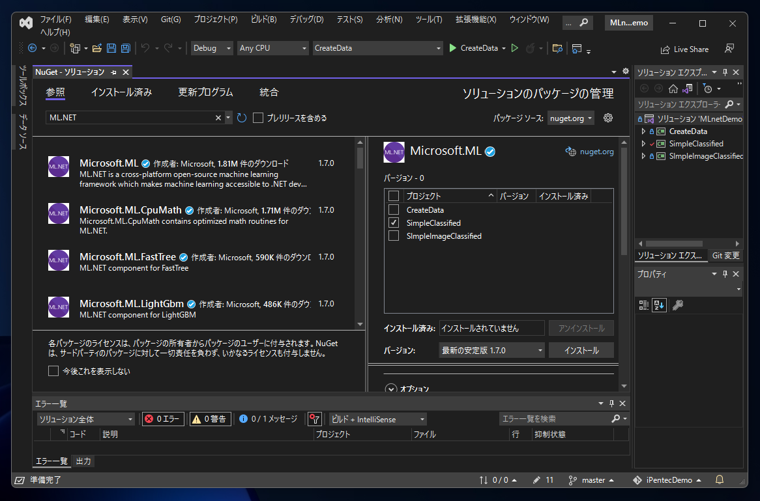
Task: Click the master branch status button
Action: click(x=591, y=480)
